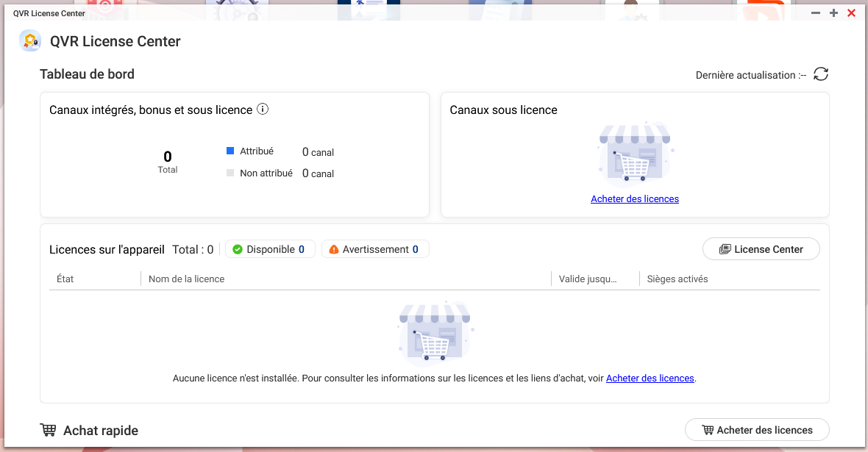Viewport: 868px width, 452px height.
Task: Sort by Nom de la licence column header
Action: 187,279
